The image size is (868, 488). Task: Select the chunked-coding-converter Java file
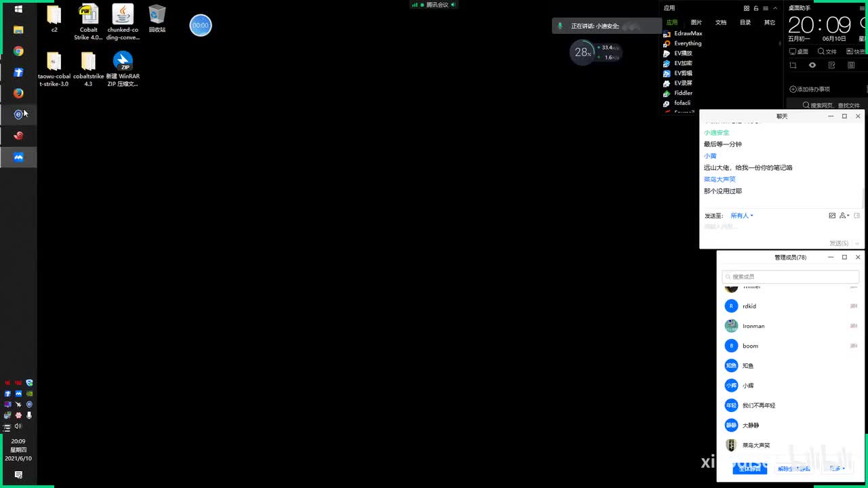coord(123,22)
